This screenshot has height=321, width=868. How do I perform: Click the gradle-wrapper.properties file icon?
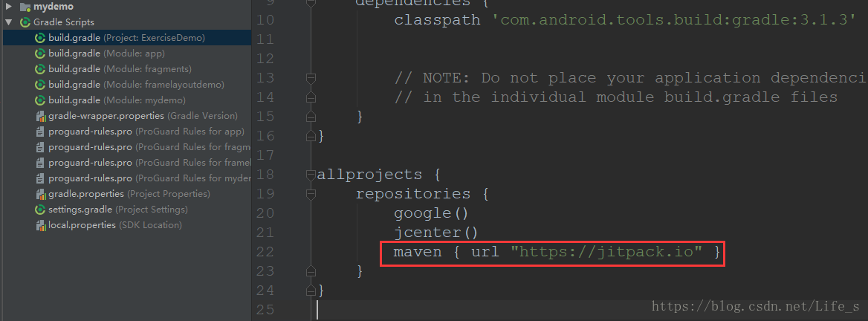click(x=40, y=116)
